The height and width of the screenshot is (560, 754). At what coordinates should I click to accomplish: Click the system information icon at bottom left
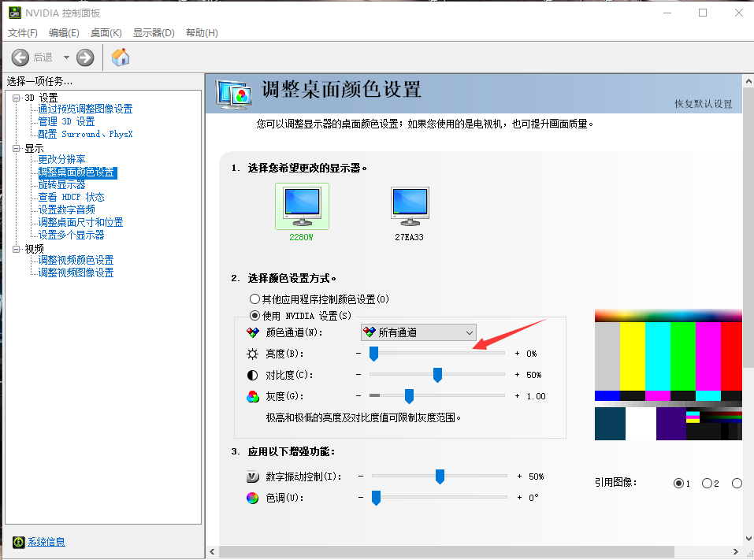(x=18, y=542)
